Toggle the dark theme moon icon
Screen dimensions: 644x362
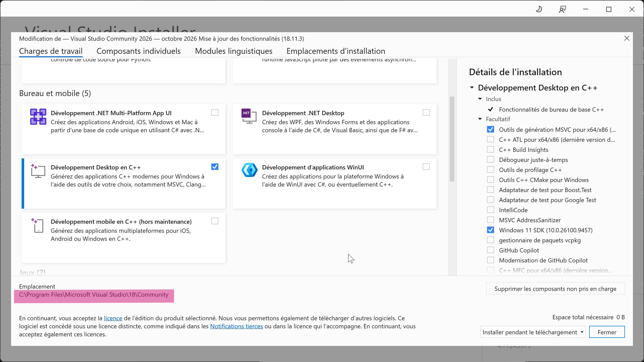click(539, 10)
